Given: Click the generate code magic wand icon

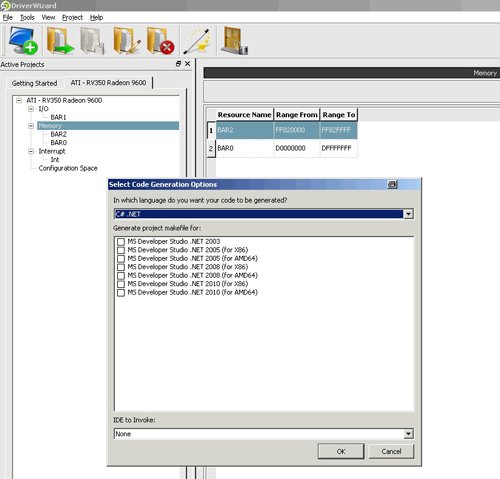Looking at the screenshot, I should (x=198, y=41).
